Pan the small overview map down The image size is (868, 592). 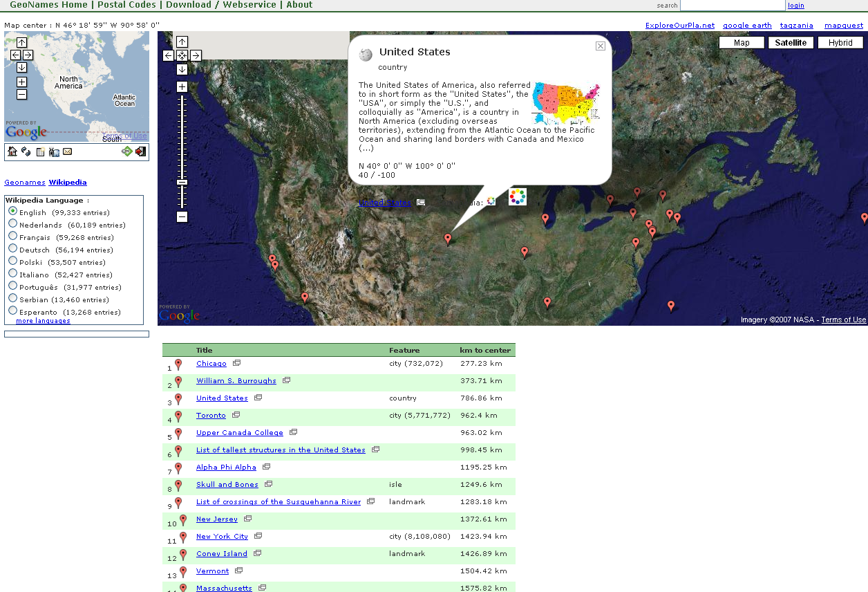tap(21, 67)
